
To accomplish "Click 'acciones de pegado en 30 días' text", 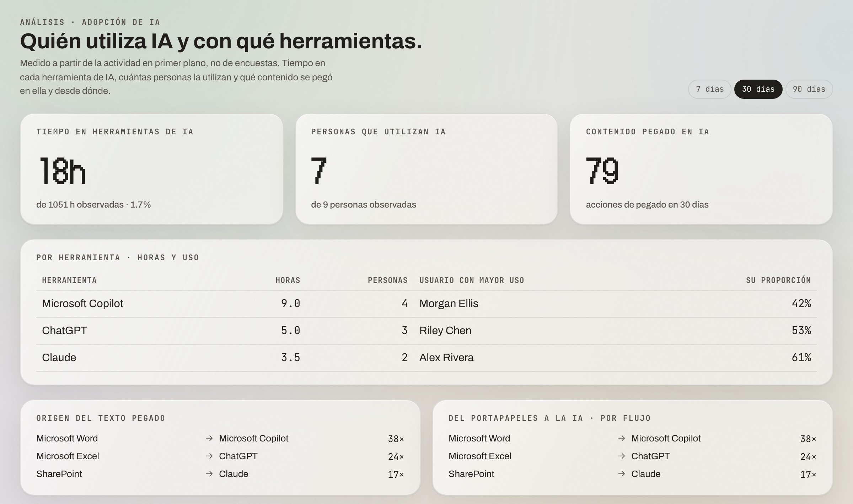I will (647, 205).
